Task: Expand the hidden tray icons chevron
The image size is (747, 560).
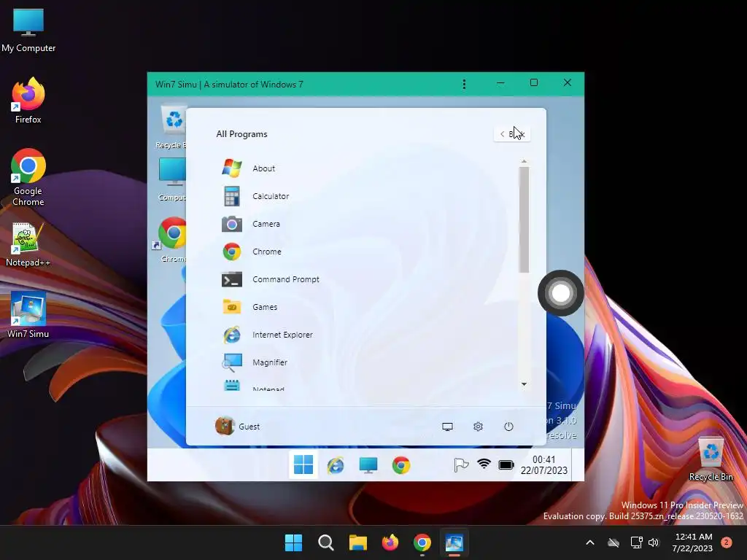Action: coord(589,542)
